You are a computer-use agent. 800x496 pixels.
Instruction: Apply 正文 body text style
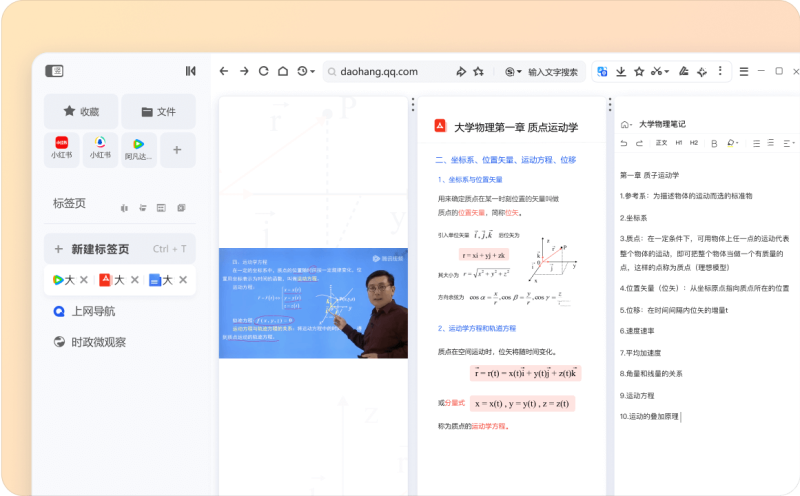coord(661,143)
